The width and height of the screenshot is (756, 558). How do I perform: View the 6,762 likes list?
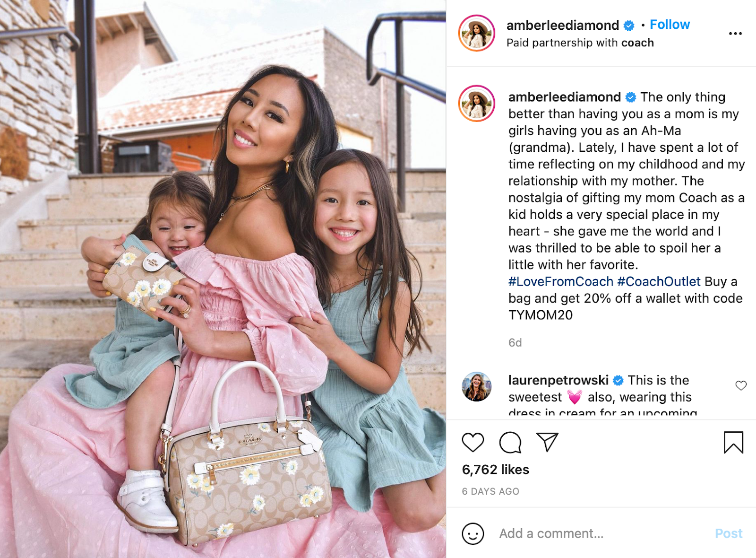[x=495, y=470]
